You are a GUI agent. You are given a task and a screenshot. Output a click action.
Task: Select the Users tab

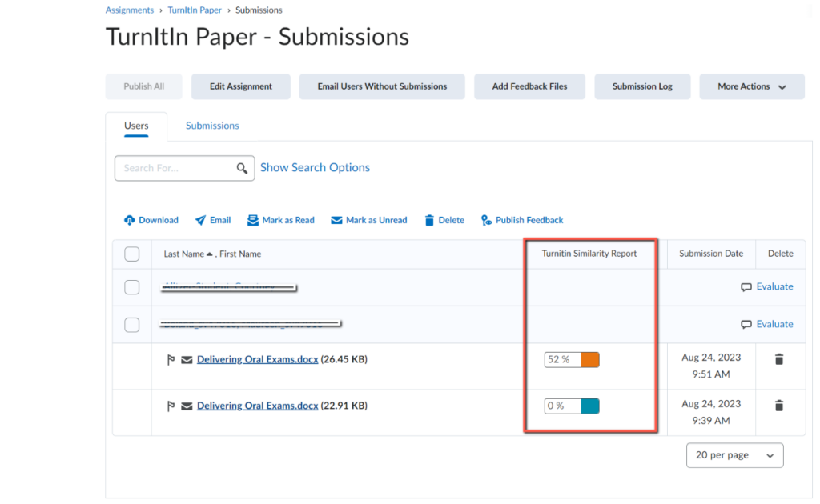point(136,126)
